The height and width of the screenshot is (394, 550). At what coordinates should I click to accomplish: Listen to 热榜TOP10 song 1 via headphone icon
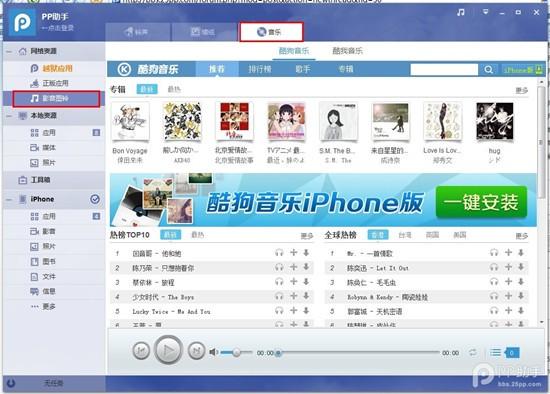(279, 253)
